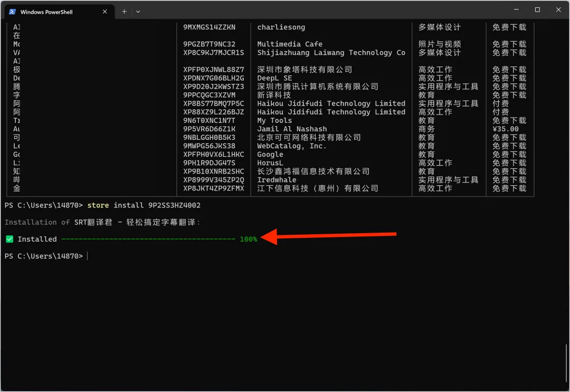Screen dimensions: 570x392
Task: Click product ID XP88XZ9L226BJZ
Action: [x=213, y=112]
